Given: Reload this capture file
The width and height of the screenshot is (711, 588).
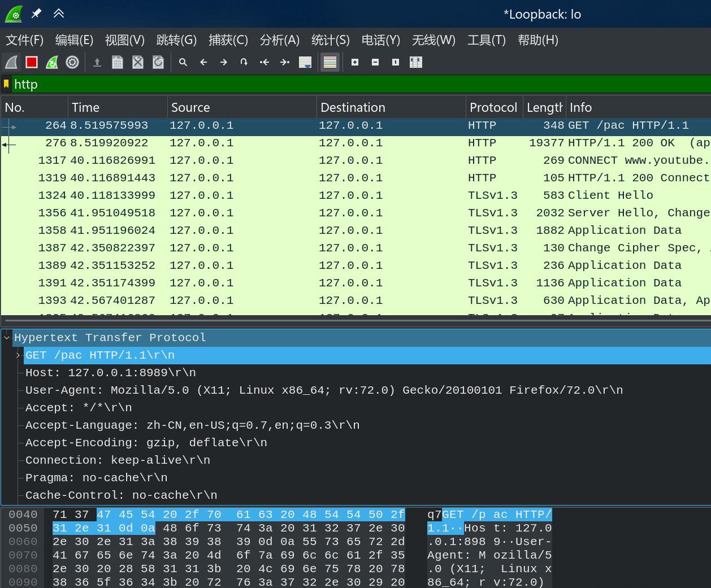Looking at the screenshot, I should (158, 62).
